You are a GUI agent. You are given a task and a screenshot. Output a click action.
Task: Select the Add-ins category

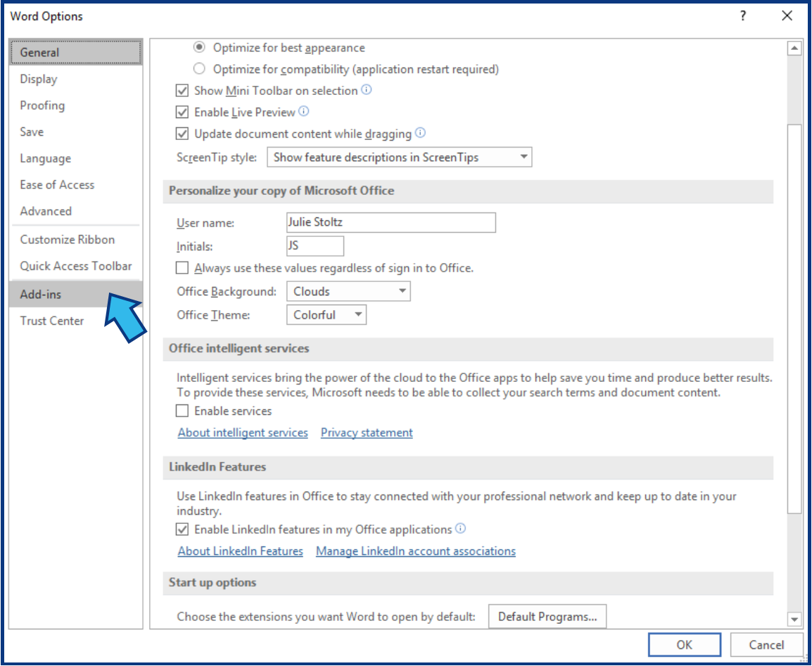coord(75,294)
